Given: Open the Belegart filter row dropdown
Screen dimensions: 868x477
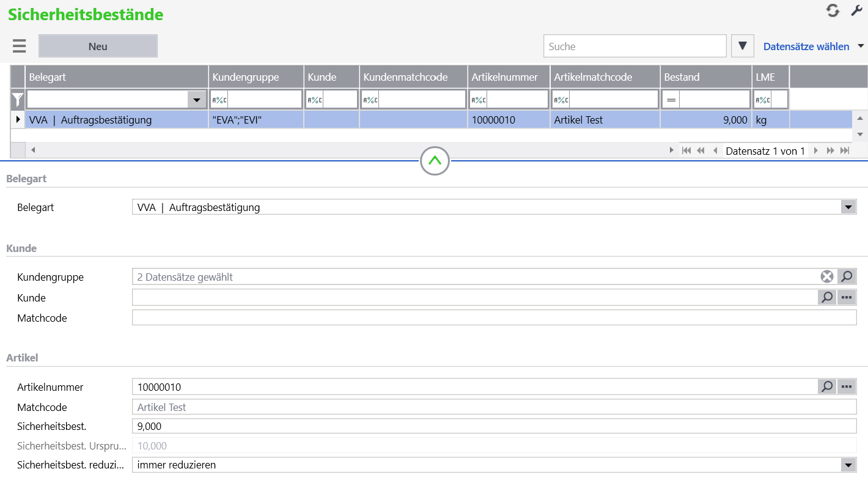Looking at the screenshot, I should pos(196,100).
